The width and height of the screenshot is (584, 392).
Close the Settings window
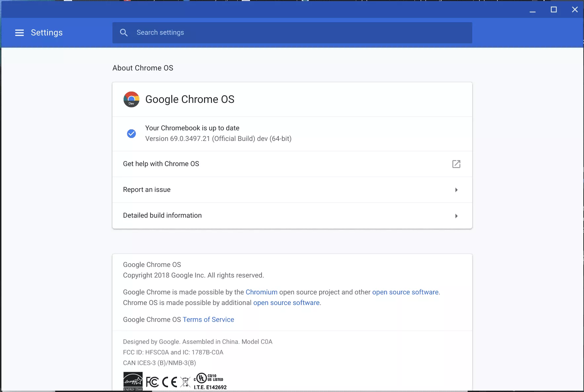[575, 10]
